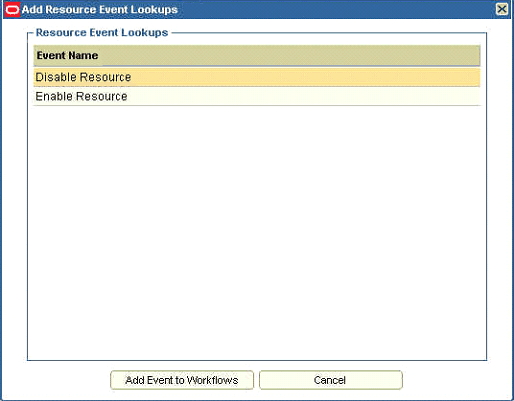
Task: Click the Event Name column header
Action: 257,55
